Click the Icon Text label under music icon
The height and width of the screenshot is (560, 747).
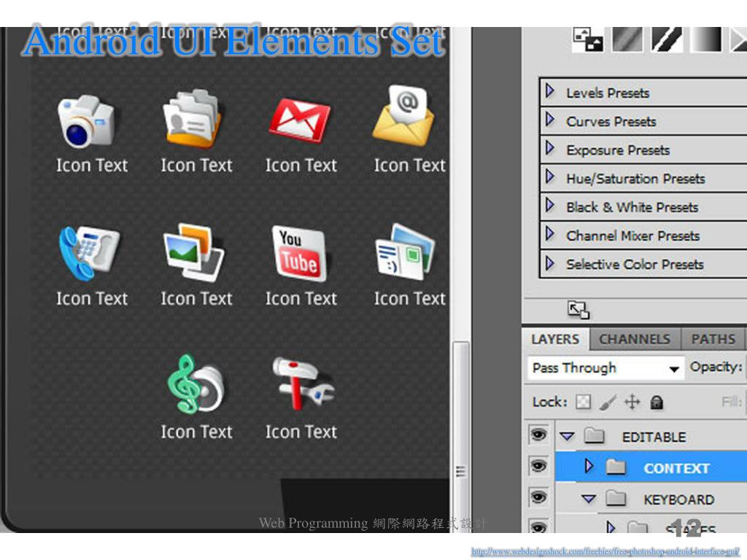pyautogui.click(x=196, y=432)
